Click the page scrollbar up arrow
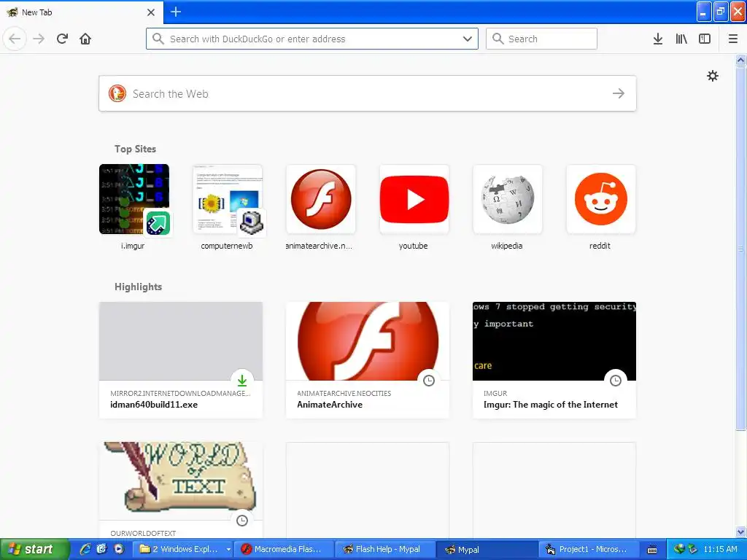 pos(740,60)
